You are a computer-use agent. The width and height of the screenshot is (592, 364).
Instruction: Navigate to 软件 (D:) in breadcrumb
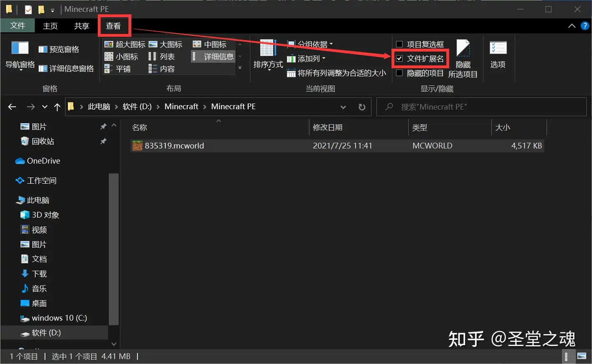tap(137, 107)
